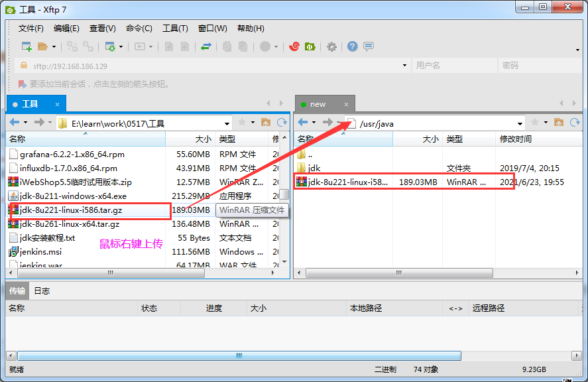Open the 文件(F) menu
The width and height of the screenshot is (588, 382).
30,29
